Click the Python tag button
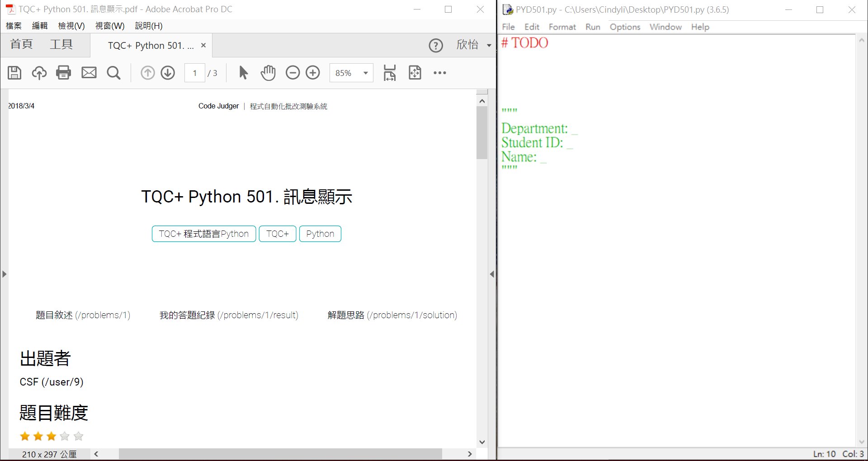Image resolution: width=868 pixels, height=461 pixels. (320, 234)
